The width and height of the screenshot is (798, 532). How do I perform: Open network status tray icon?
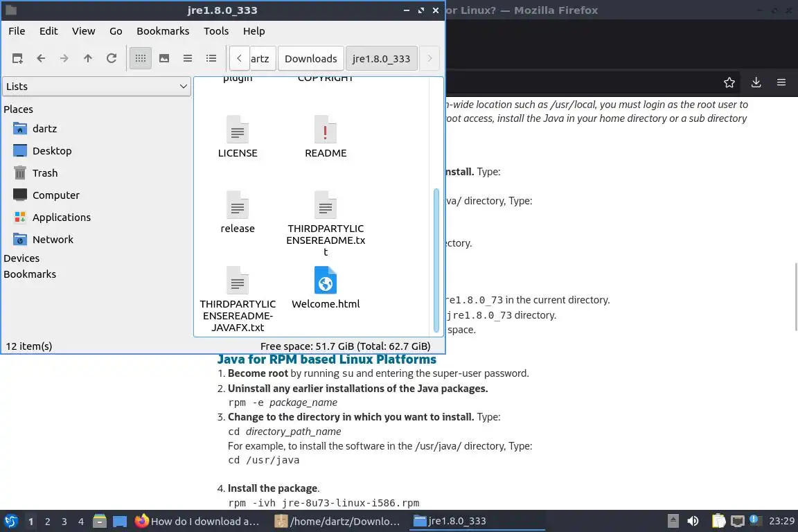[x=738, y=521]
